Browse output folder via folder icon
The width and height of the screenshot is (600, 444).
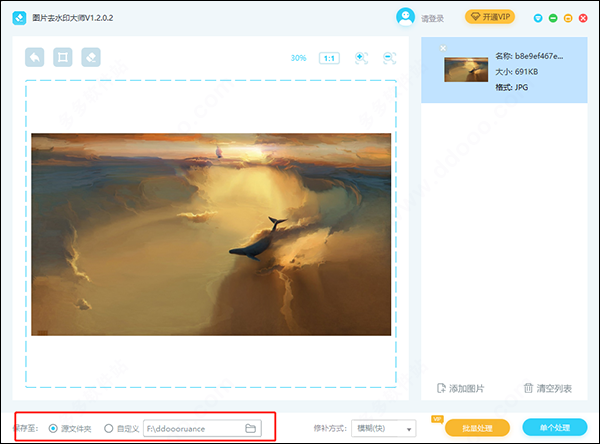pos(251,428)
